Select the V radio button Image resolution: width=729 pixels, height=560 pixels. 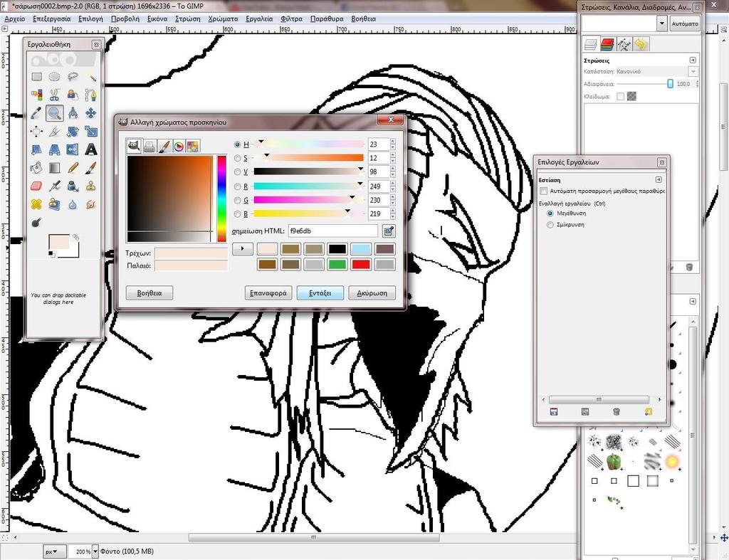click(238, 172)
